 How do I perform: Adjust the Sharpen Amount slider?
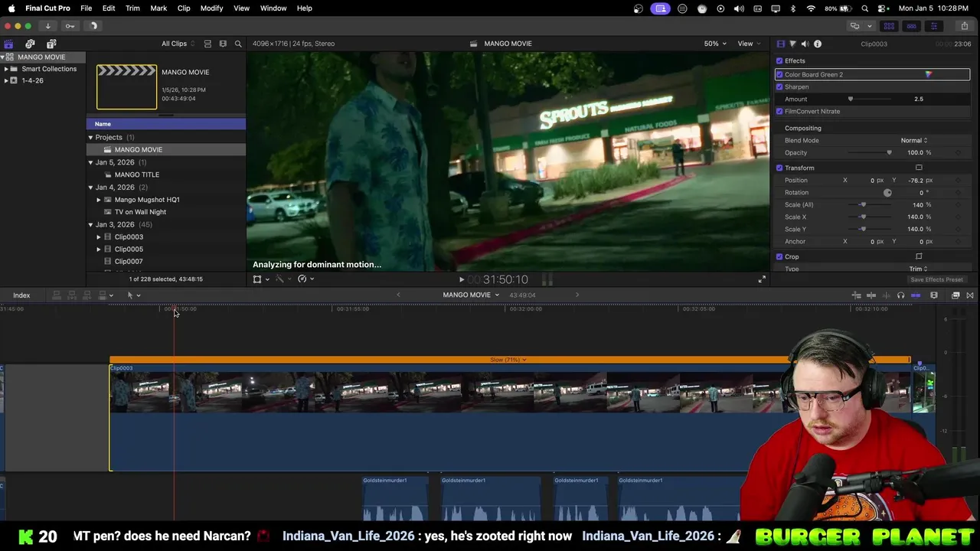850,99
